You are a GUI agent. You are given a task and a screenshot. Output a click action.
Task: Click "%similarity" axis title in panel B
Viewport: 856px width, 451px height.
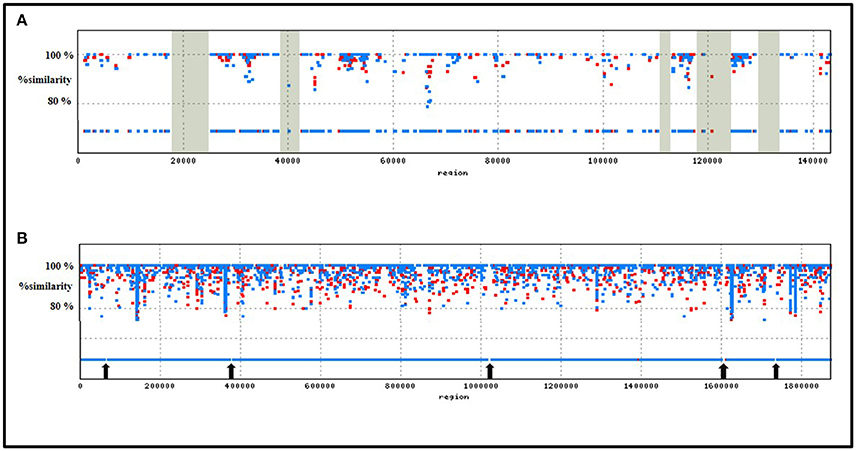[x=45, y=286]
